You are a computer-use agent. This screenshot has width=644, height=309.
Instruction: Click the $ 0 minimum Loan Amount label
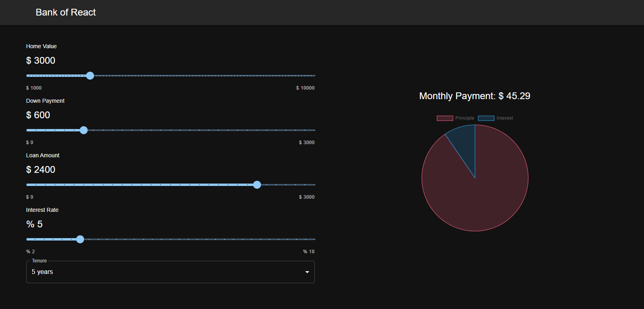pos(30,197)
